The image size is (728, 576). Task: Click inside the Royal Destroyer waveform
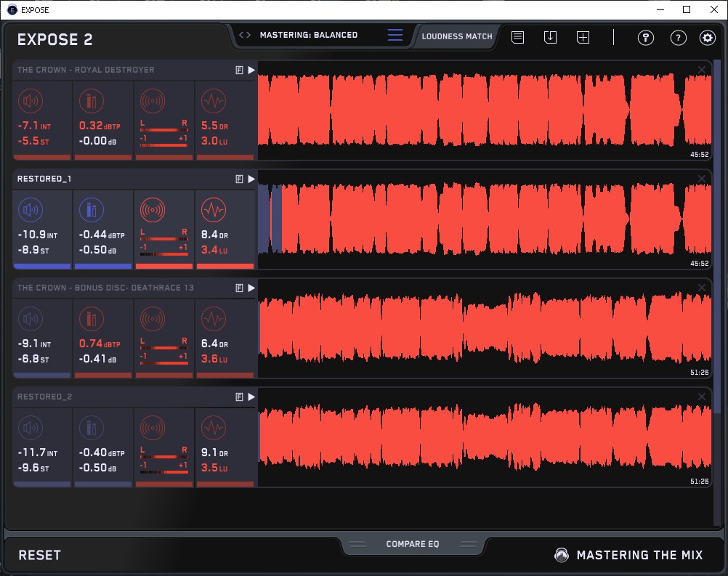tap(485, 110)
